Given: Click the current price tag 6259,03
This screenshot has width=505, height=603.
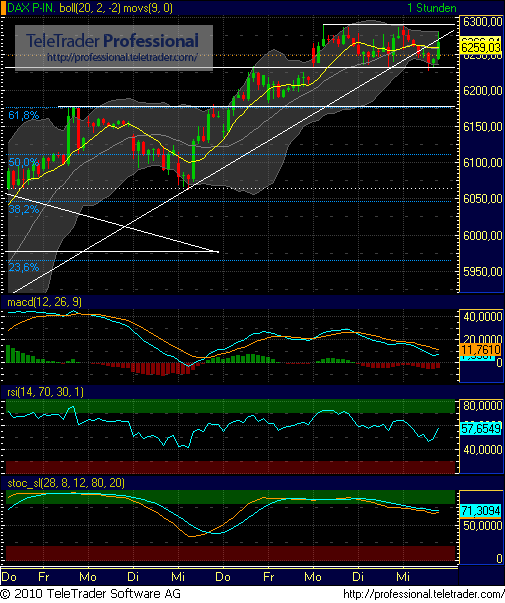Looking at the screenshot, I should point(481,48).
